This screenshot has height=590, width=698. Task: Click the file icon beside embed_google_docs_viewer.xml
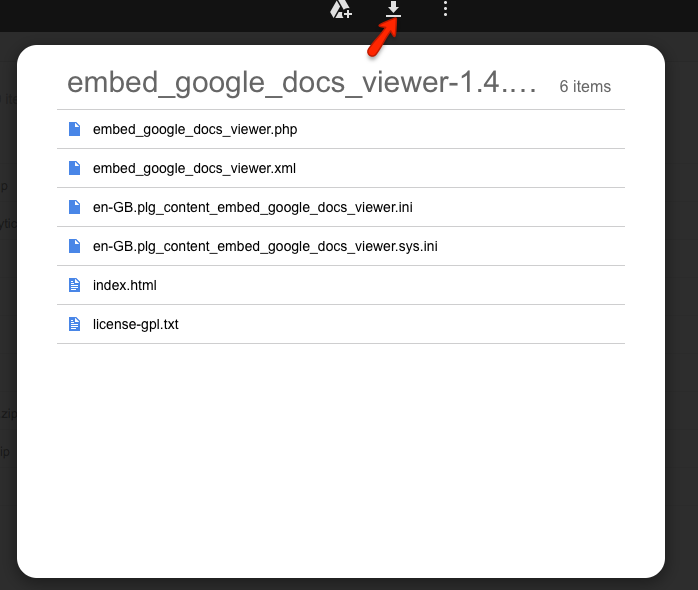pyautogui.click(x=74, y=168)
